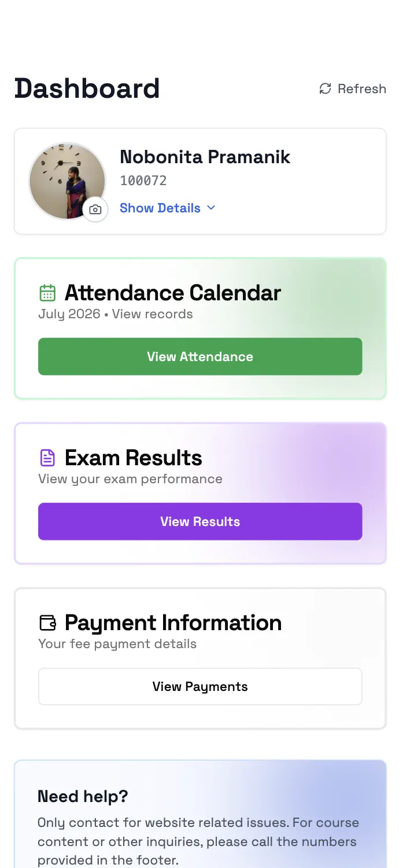399x868 pixels.
Task: Click the refresh arrows icon
Action: click(326, 89)
